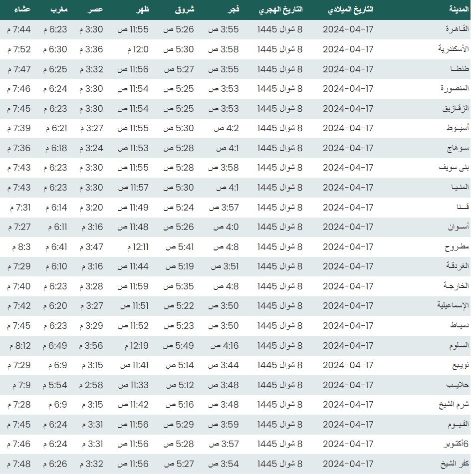
Task: Click the city name "6أكتوبر"
Action: coord(456,444)
